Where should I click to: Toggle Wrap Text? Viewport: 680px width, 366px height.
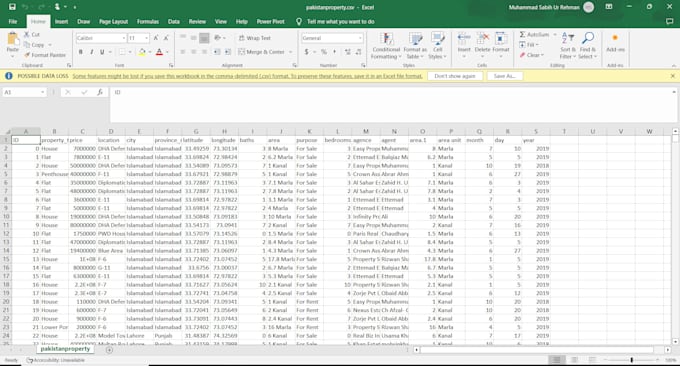point(255,38)
